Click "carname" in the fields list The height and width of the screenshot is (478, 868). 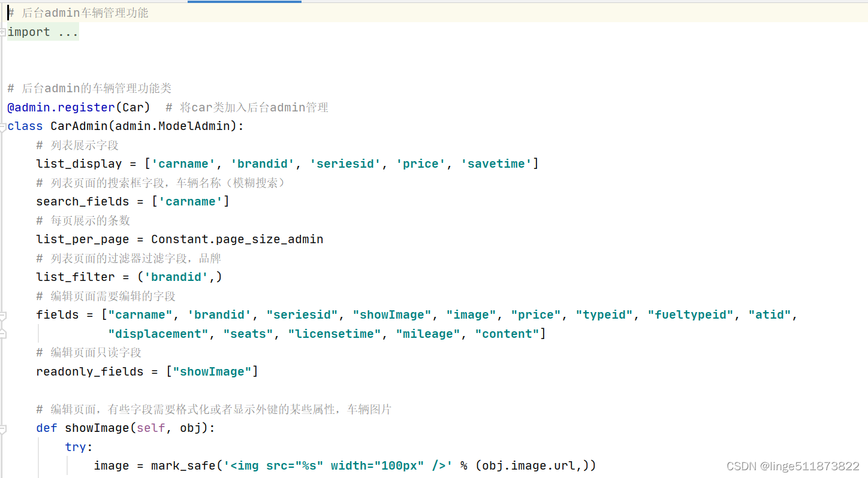click(x=140, y=315)
